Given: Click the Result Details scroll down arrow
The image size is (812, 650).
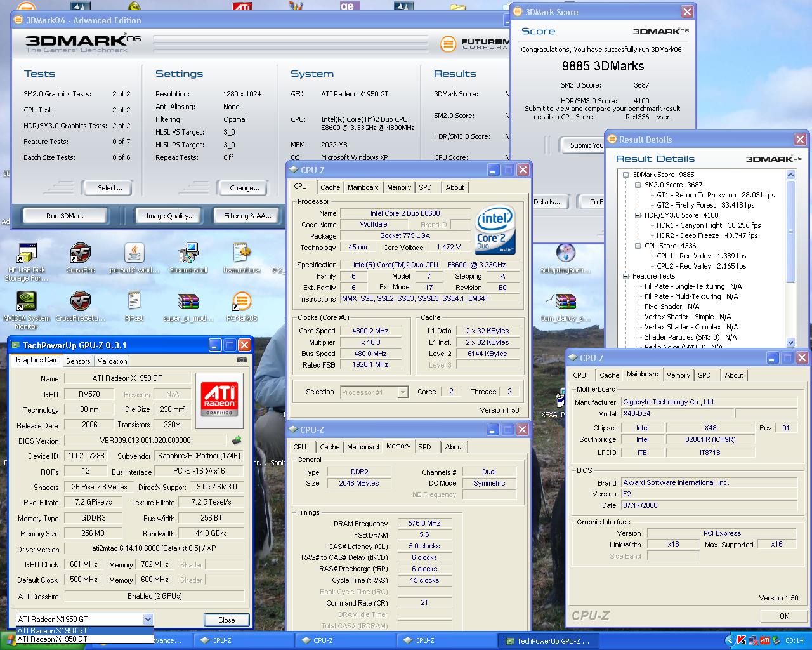Looking at the screenshot, I should pos(790,342).
